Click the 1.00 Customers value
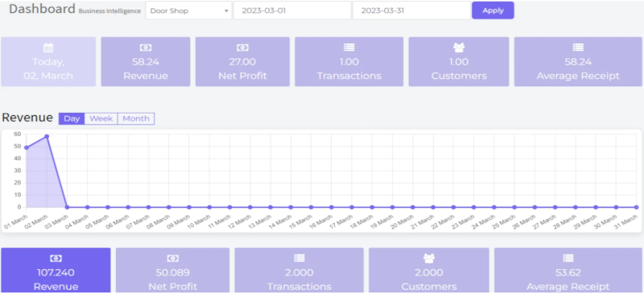 [459, 62]
